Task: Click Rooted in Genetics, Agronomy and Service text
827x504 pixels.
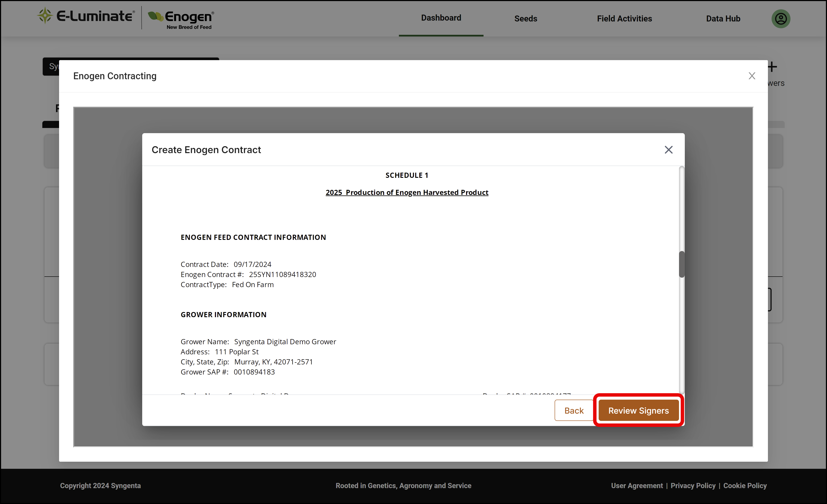Action: click(x=403, y=486)
